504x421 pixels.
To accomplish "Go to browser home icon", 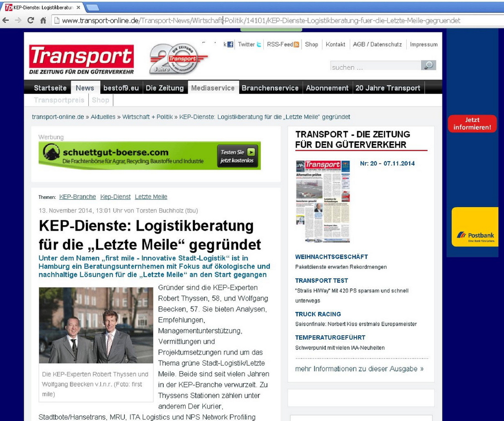I will click(x=43, y=20).
